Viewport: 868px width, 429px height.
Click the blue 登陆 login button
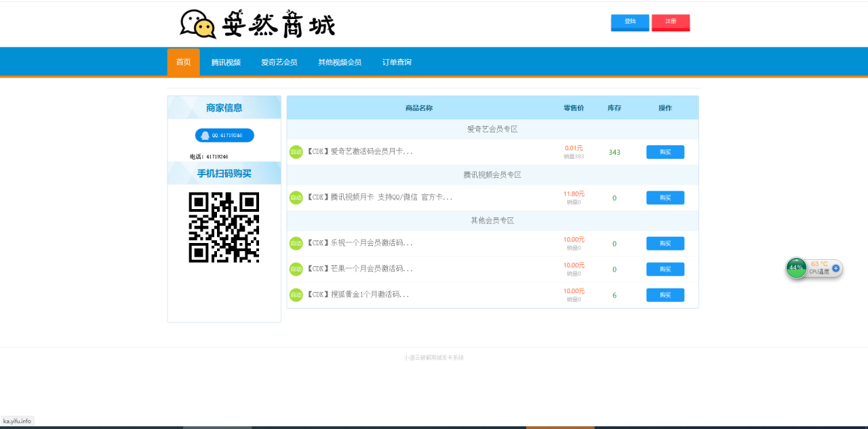click(x=629, y=22)
